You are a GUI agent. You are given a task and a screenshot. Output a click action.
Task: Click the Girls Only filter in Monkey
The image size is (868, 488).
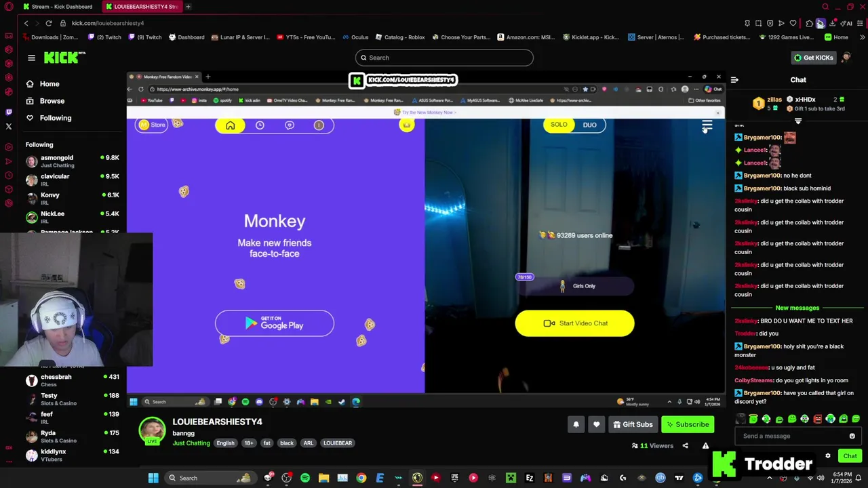click(x=575, y=286)
